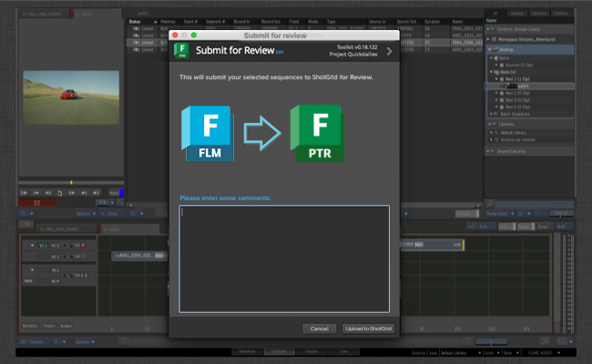Click the Version+ button under timeline
This screenshot has width=592, height=364.
click(x=30, y=326)
